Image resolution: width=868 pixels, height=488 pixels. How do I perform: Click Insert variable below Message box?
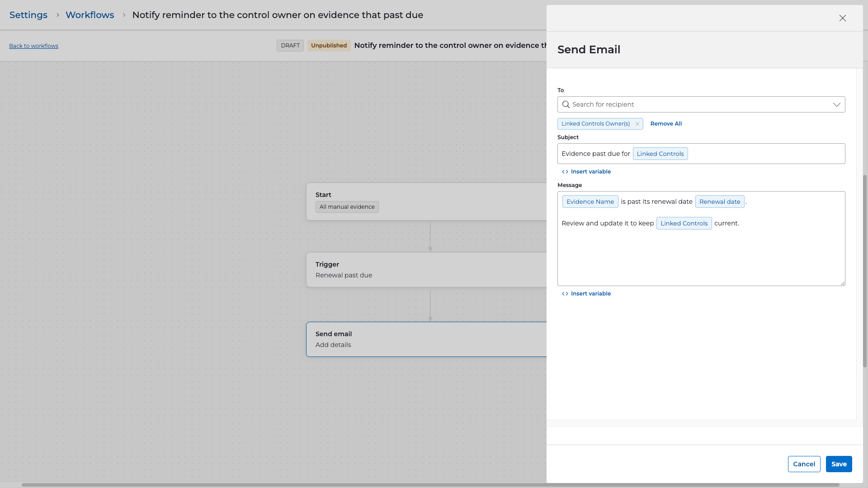(x=586, y=294)
